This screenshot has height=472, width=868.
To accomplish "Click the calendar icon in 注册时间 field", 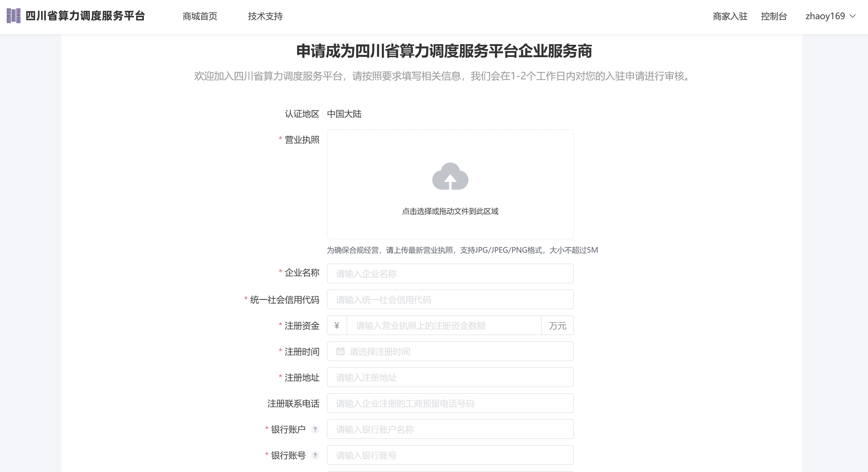I will [x=340, y=351].
